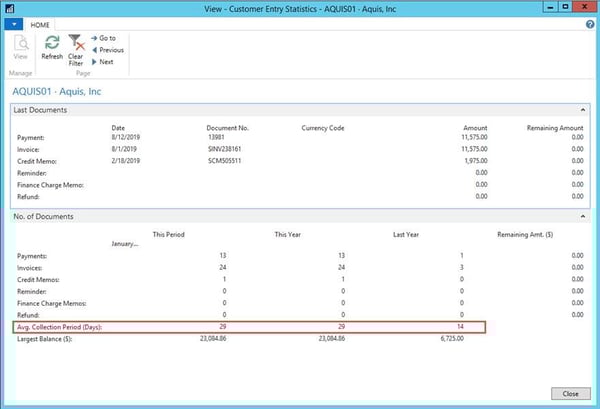Screen dimensions: 600x409
Task: Click the Largest Balance ($) label
Action: click(44, 339)
